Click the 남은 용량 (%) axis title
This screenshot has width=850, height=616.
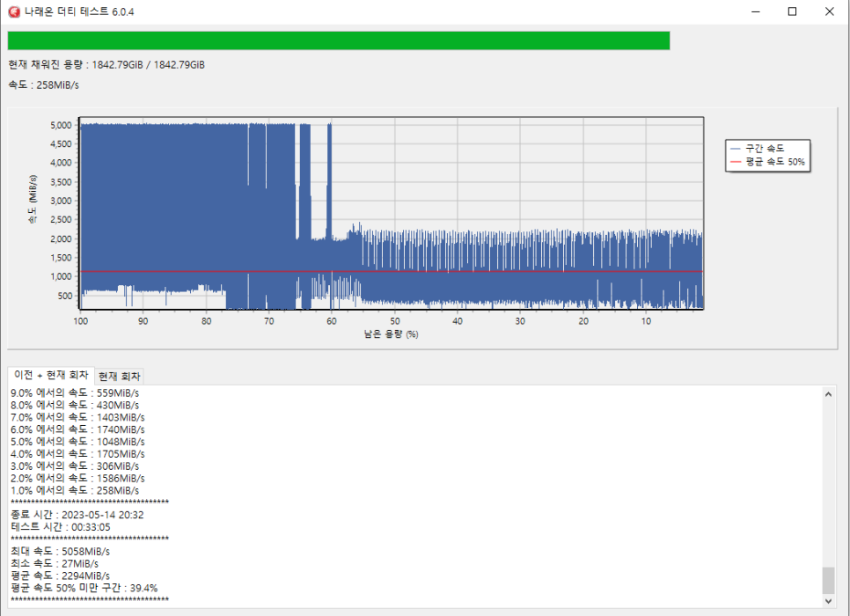click(391, 334)
